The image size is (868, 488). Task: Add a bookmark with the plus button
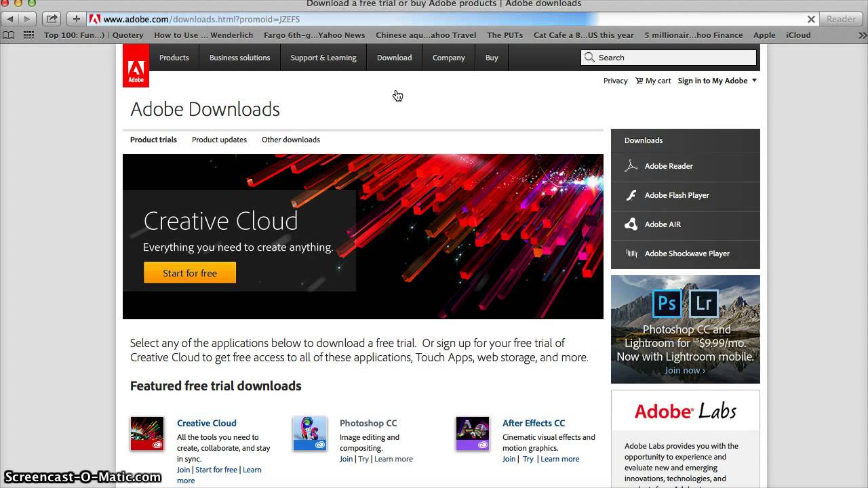click(x=77, y=19)
